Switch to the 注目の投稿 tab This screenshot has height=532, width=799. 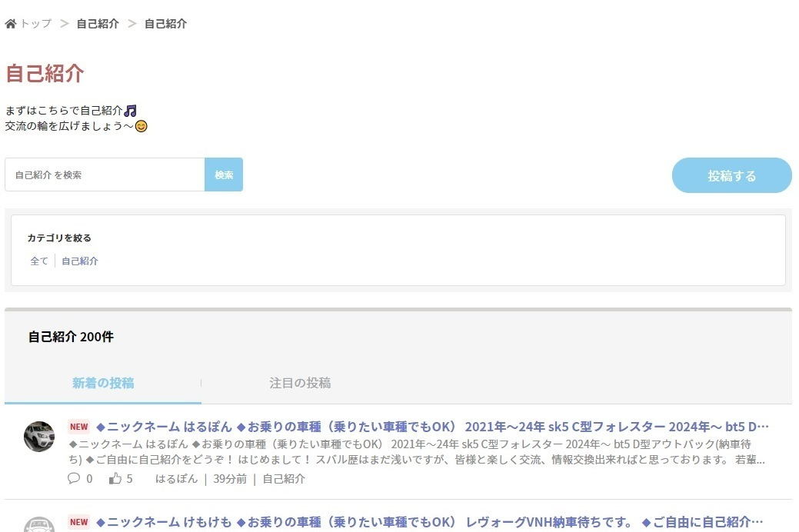coord(300,383)
